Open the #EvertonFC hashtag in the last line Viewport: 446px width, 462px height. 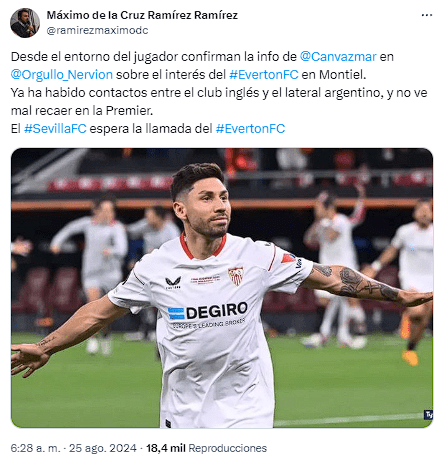(x=250, y=129)
